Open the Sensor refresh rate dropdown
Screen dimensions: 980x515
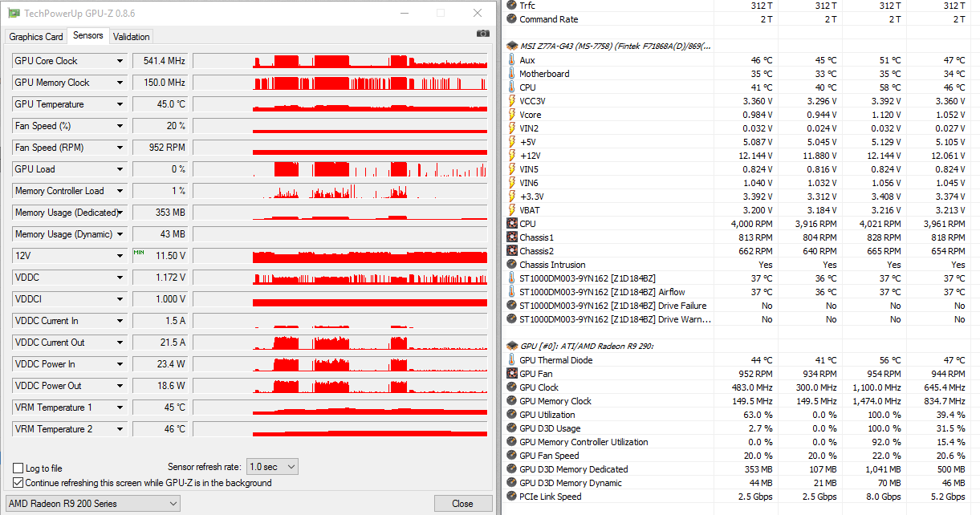click(x=272, y=467)
